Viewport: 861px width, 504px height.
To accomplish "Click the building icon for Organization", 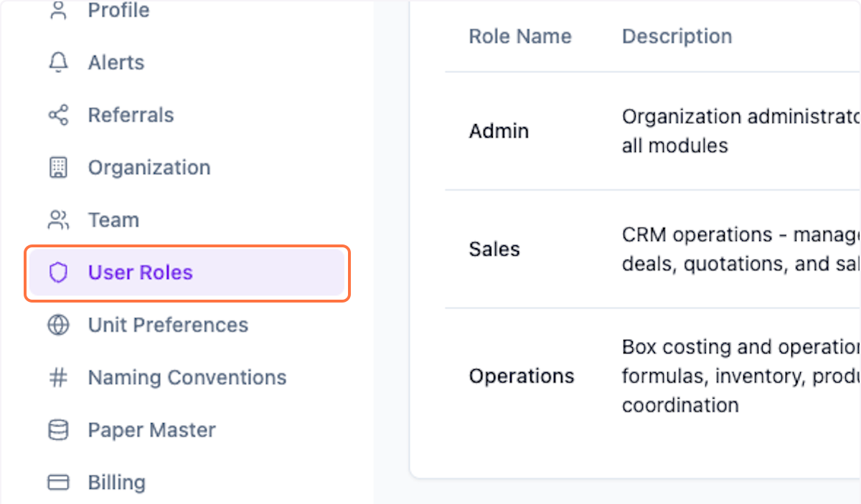I will pos(58,168).
